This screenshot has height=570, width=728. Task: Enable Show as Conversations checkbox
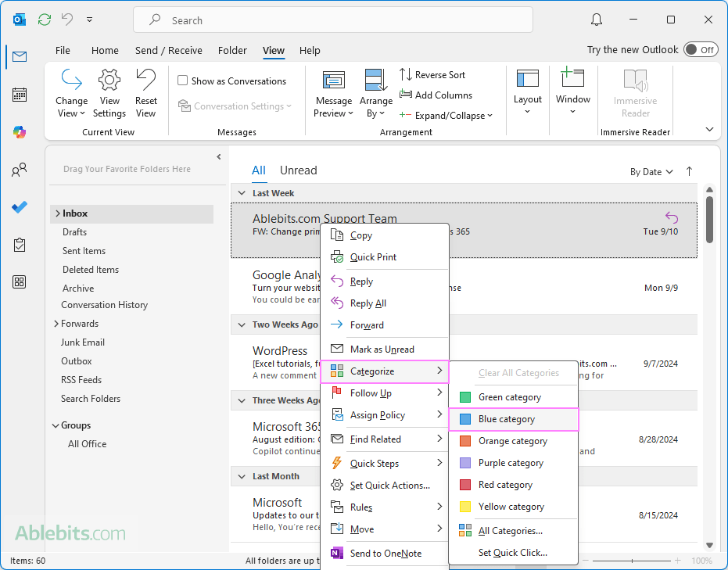(x=183, y=81)
